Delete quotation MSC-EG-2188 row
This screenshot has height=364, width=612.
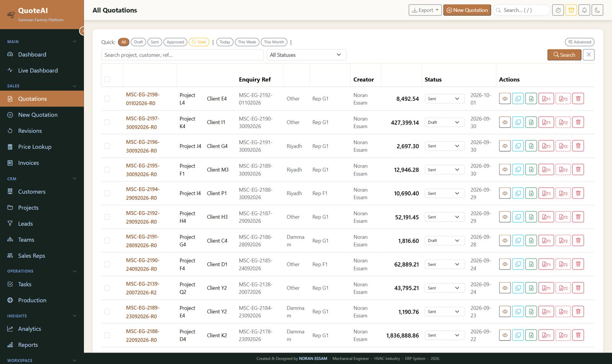pos(578,335)
